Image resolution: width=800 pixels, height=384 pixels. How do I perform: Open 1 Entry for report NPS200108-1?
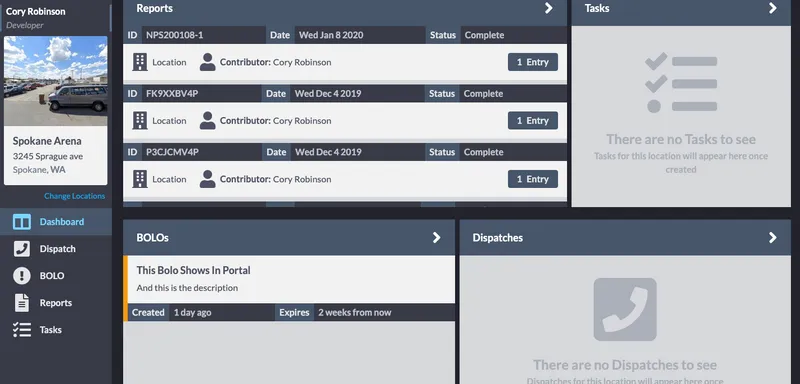click(533, 62)
